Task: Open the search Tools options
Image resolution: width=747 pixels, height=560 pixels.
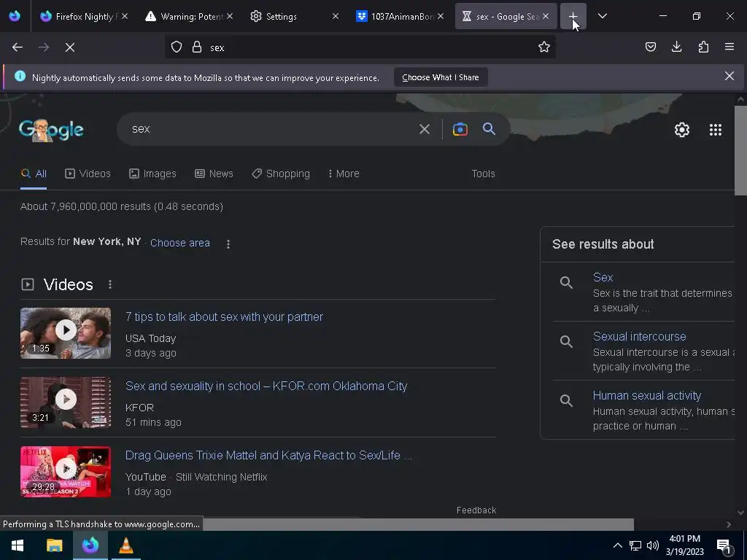Action: pos(483,174)
